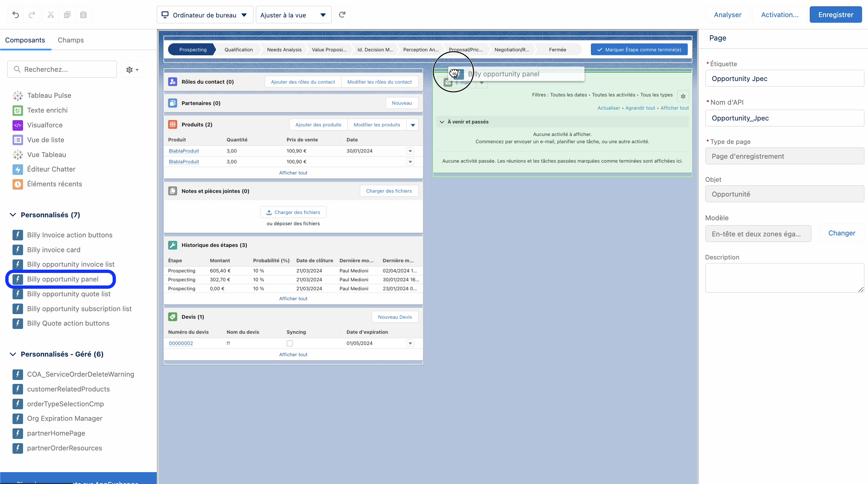Select the Qualification path stage
Screen dimensions: 868x484
point(238,49)
